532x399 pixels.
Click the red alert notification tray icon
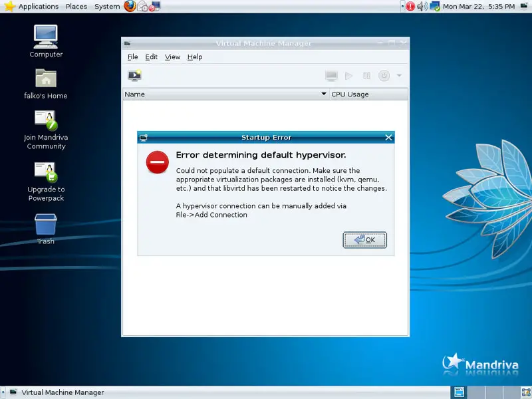[410, 6]
